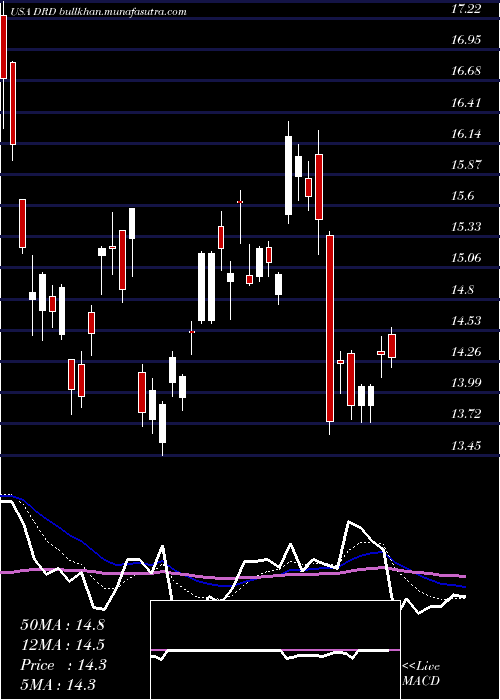Click the 17.22 price axis label

(466, 8)
